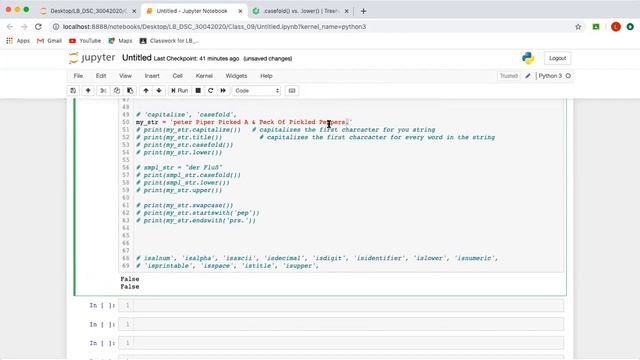Click the Logout button
640x360 pixels.
[x=557, y=58]
